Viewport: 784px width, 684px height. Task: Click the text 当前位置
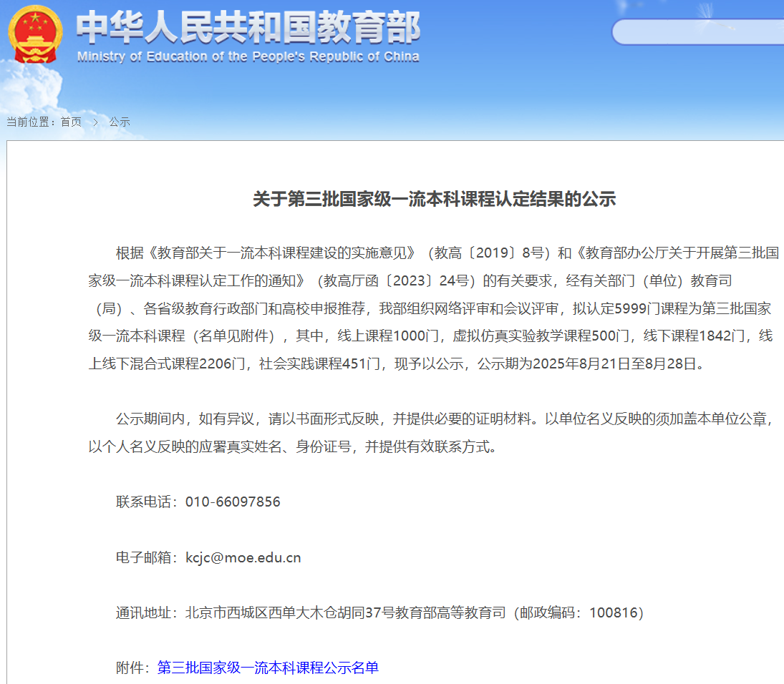pyautogui.click(x=27, y=122)
